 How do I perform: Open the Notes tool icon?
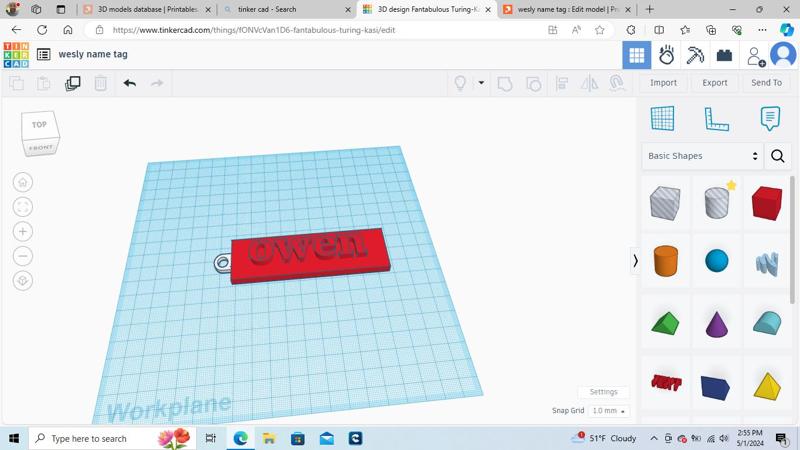click(770, 118)
